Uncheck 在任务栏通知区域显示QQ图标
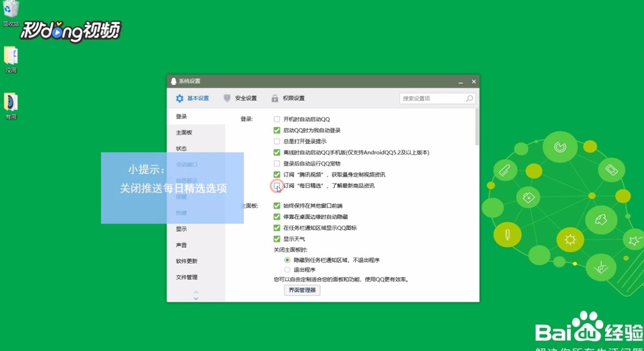Screen dimensions: 644x351 (277, 228)
